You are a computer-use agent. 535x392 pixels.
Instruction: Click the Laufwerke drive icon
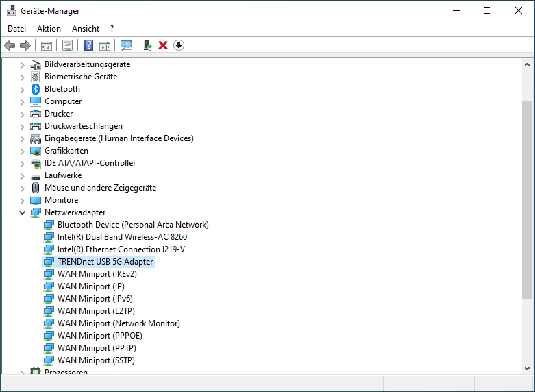36,176
